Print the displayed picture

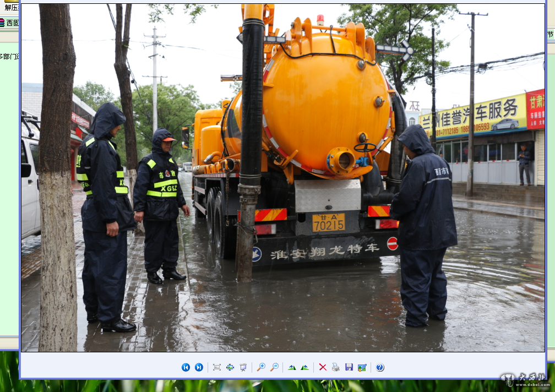click(x=335, y=367)
